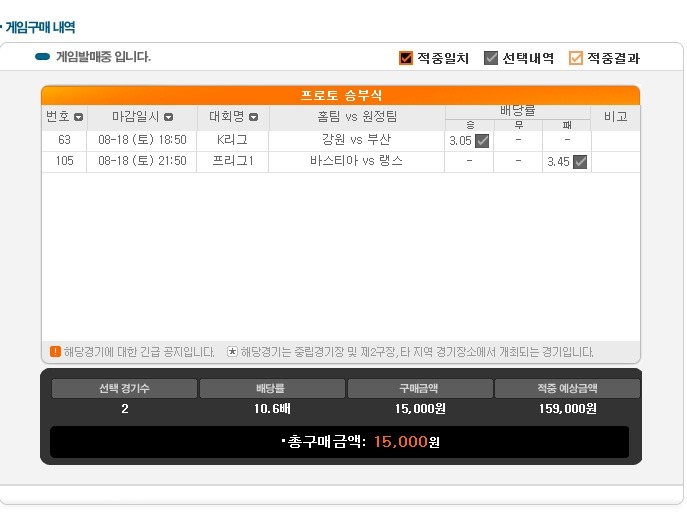Click the selected games count 2
687x513 pixels.
tap(125, 409)
